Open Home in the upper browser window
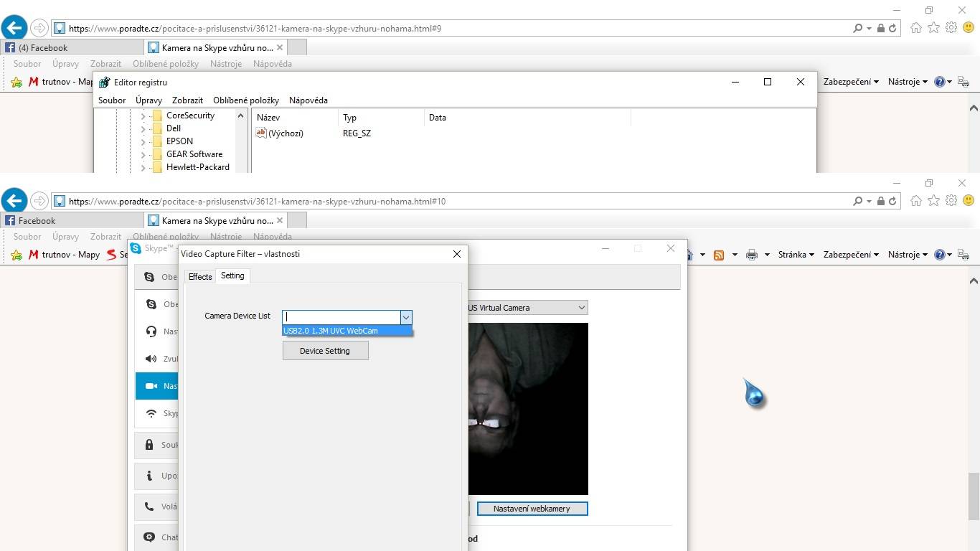The width and height of the screenshot is (980, 551). [x=916, y=28]
